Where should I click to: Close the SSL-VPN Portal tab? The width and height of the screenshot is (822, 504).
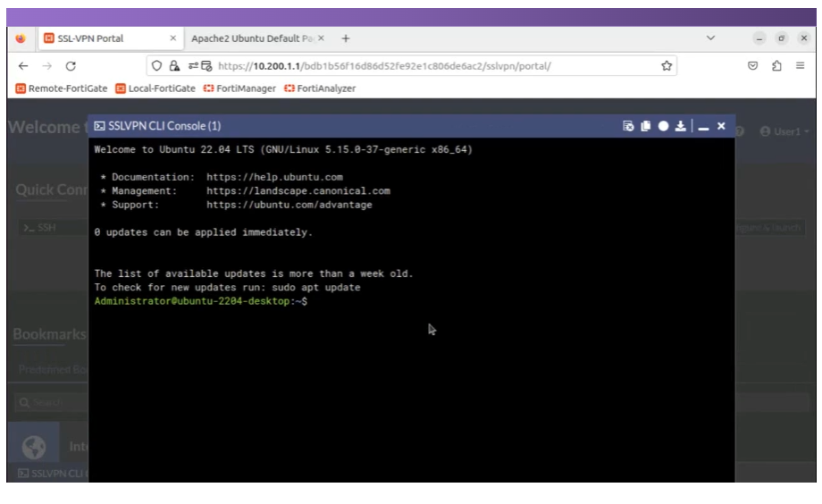(173, 38)
